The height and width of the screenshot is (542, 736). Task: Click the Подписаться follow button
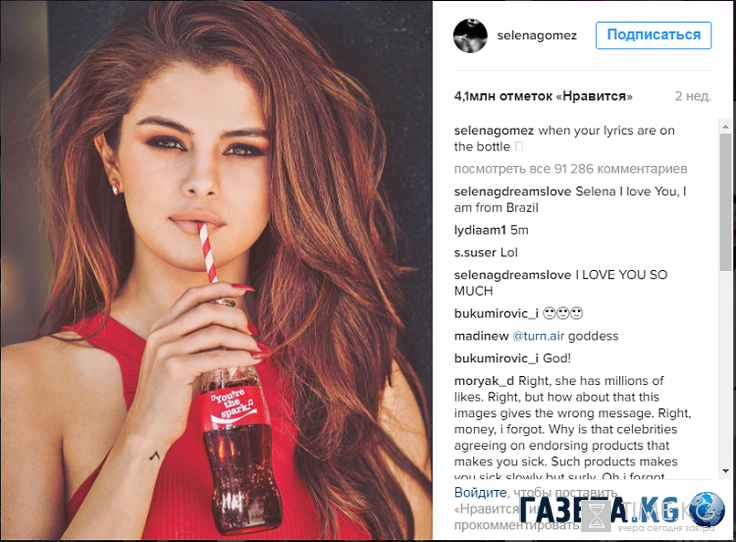[x=653, y=35]
